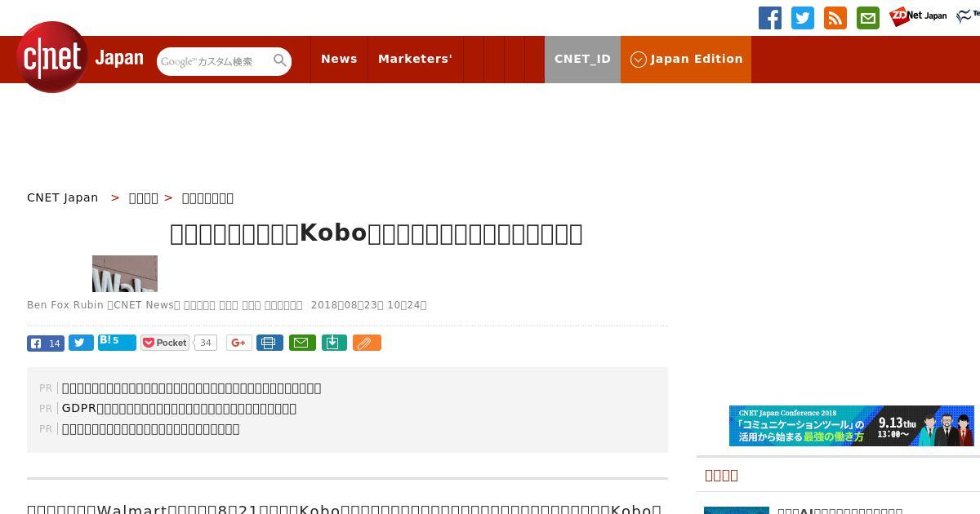Open third PR sponsored link
This screenshot has width=980, height=514.
[151, 429]
